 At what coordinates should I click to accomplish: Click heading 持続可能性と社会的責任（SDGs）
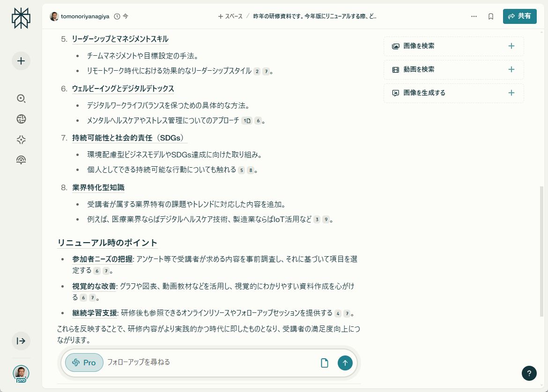click(130, 138)
